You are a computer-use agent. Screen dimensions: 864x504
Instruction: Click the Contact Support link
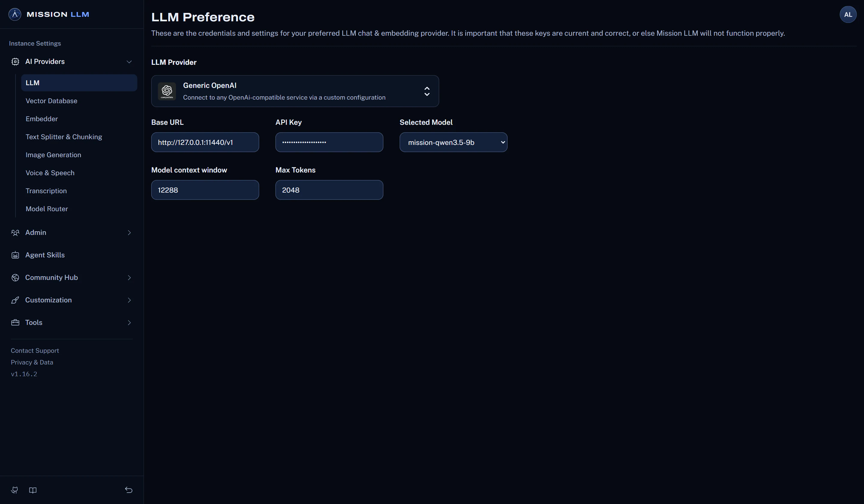[x=35, y=351]
